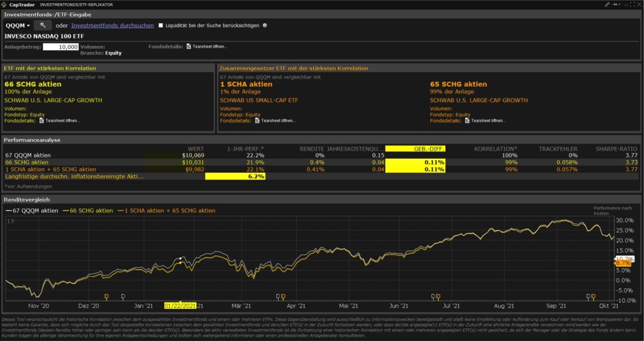Open the tearsheet icon for Invesco Nasdaq 100

coord(189,46)
